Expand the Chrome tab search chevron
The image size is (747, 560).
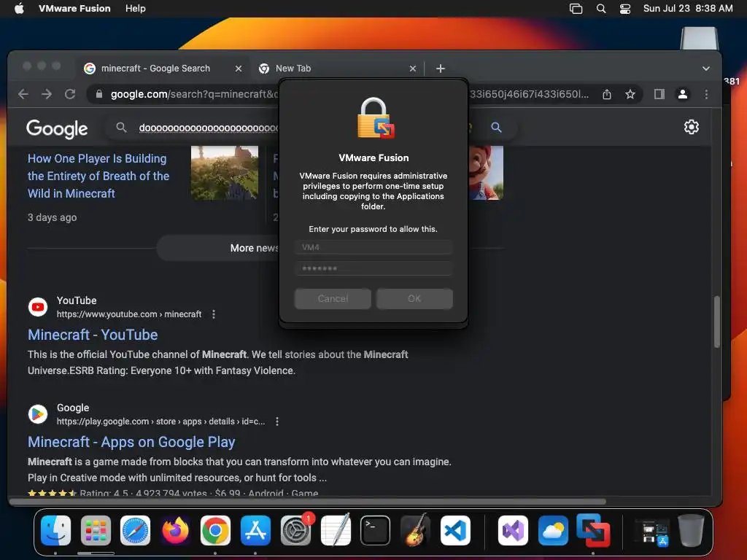706,69
